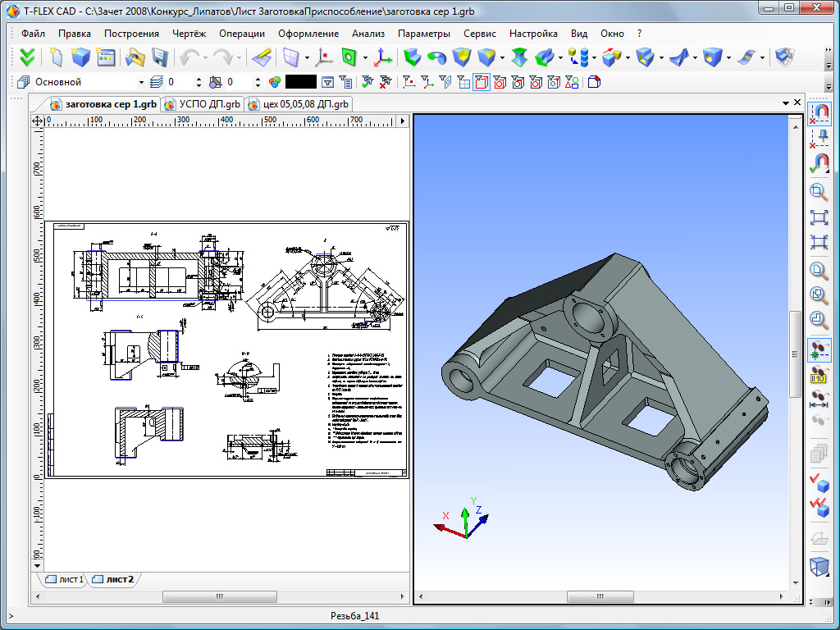Screen dimensions: 840x630
Task: Select the Rotation operation icon
Action: pos(437,57)
